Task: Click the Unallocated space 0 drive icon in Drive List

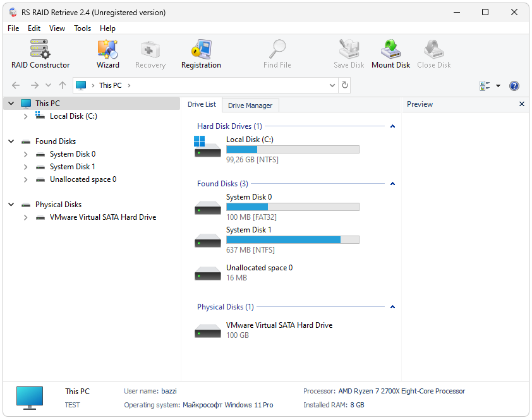Action: point(208,273)
